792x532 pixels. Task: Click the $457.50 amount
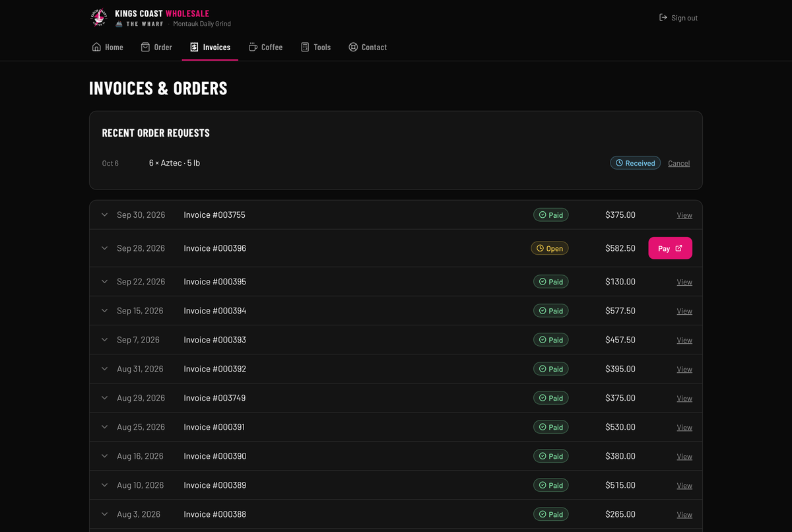[x=620, y=340]
